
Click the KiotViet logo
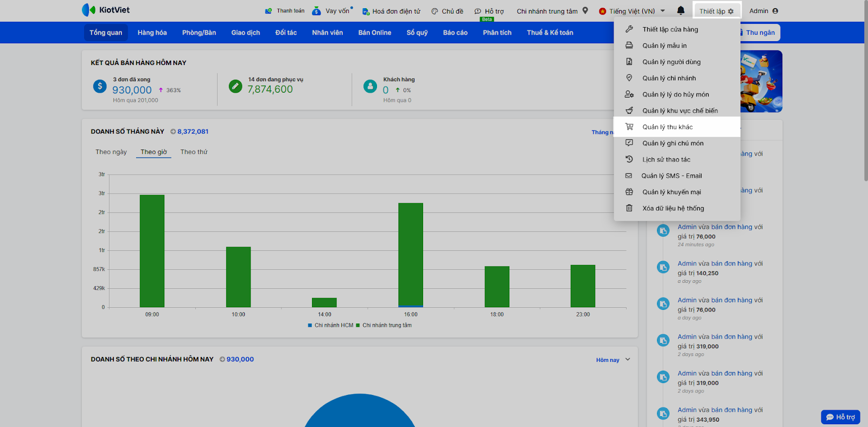(106, 10)
